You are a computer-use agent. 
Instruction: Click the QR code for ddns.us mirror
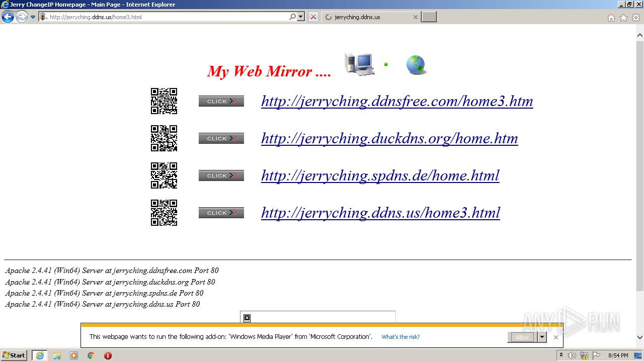[164, 213]
